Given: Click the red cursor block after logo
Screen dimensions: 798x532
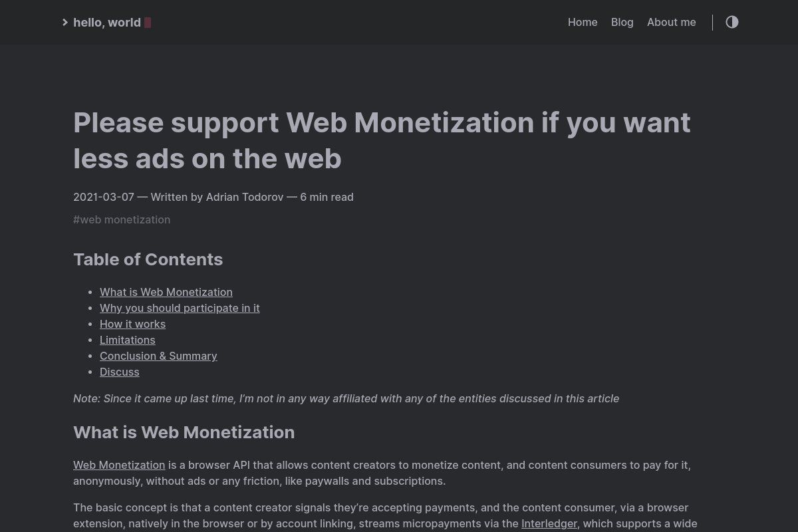Looking at the screenshot, I should click(148, 23).
